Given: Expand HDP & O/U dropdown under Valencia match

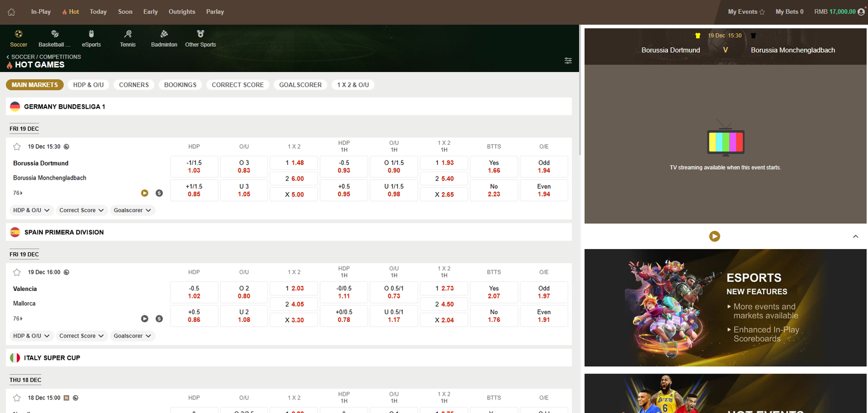Looking at the screenshot, I should (x=31, y=336).
